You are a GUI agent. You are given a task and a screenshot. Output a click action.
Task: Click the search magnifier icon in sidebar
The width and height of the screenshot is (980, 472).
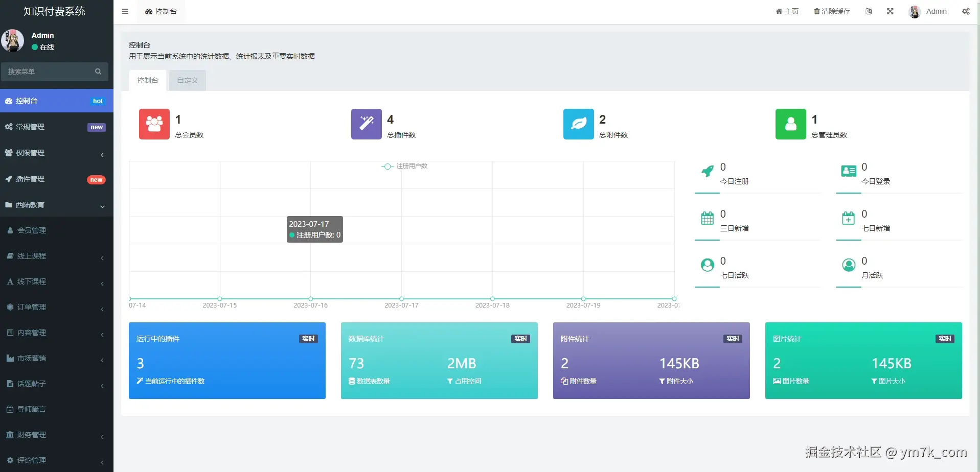pos(98,72)
